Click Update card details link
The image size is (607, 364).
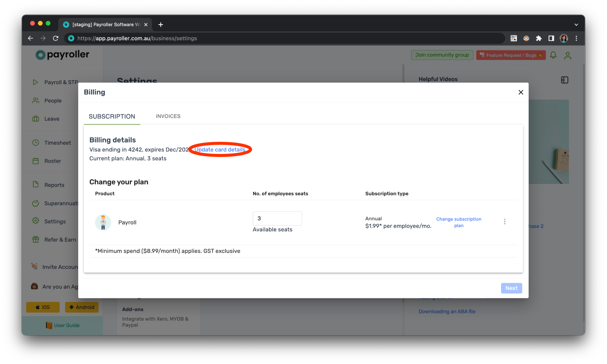[220, 149]
